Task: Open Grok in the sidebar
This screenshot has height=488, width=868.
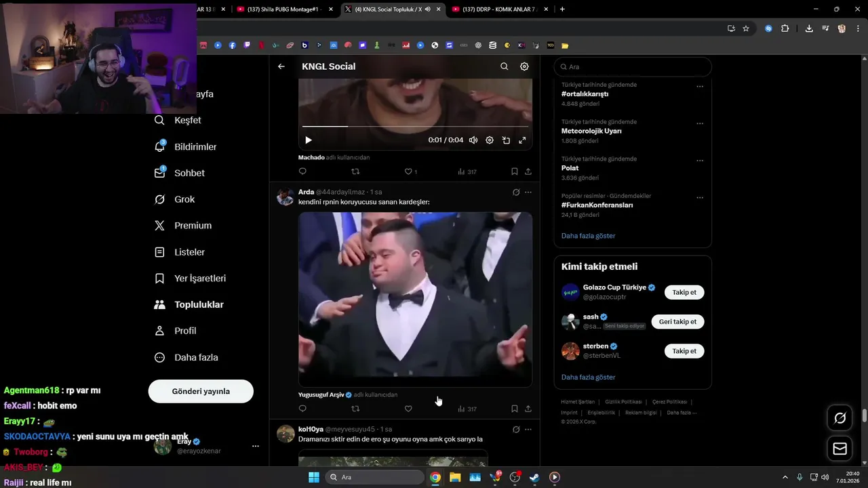Action: point(174,199)
